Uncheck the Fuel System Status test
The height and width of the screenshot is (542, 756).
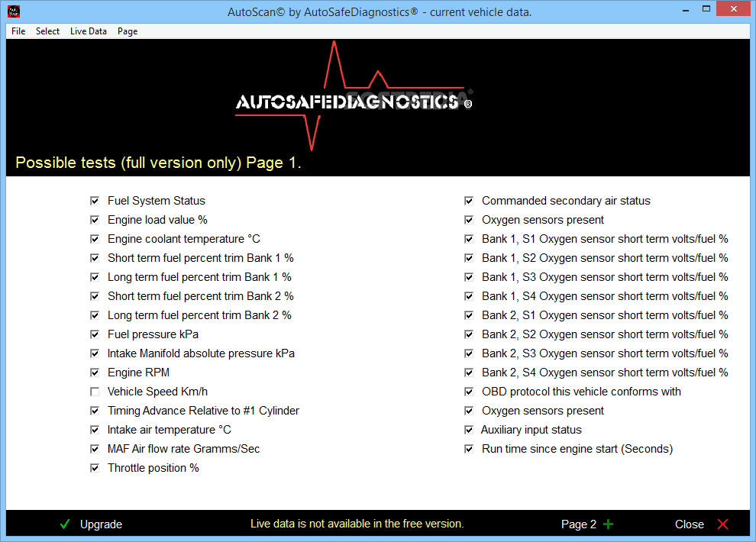tap(95, 200)
